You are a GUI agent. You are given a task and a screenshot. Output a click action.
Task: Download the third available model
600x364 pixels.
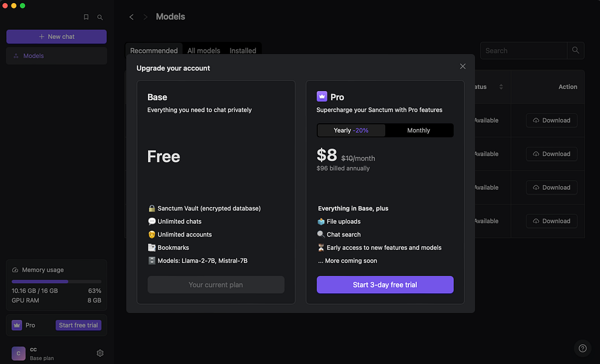click(x=552, y=187)
